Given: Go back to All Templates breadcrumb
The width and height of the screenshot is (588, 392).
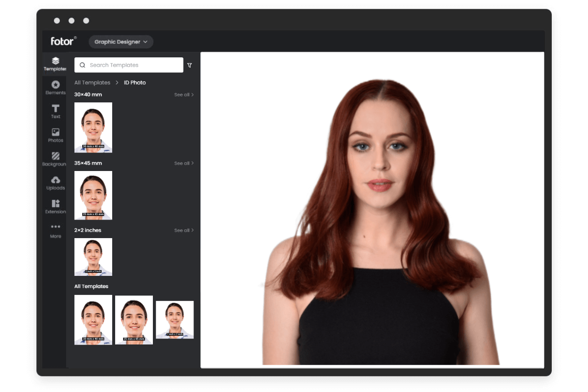Looking at the screenshot, I should [92, 82].
